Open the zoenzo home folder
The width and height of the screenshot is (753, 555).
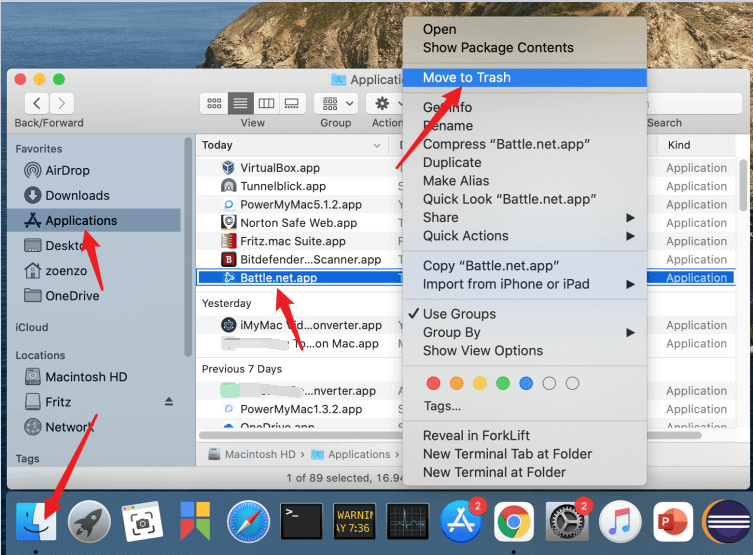tap(56, 271)
